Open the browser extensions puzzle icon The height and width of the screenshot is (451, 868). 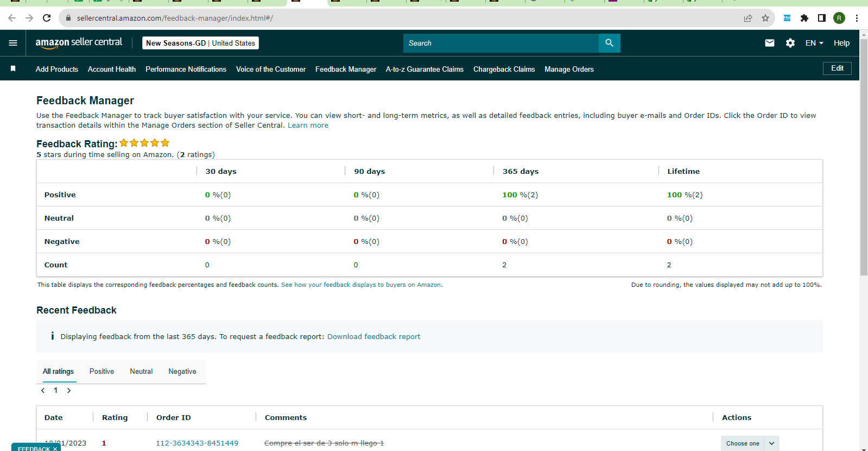click(804, 18)
